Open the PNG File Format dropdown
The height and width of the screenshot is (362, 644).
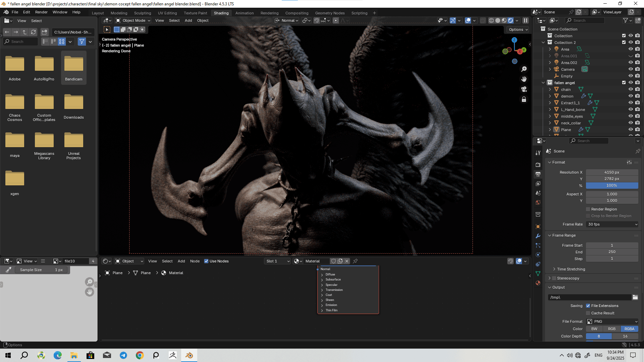tap(612, 321)
